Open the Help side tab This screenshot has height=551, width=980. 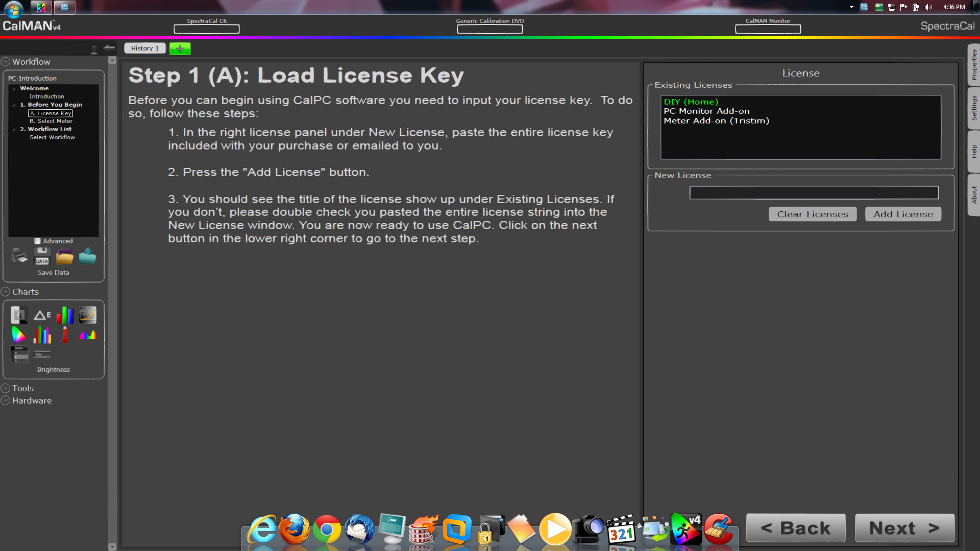coord(973,151)
